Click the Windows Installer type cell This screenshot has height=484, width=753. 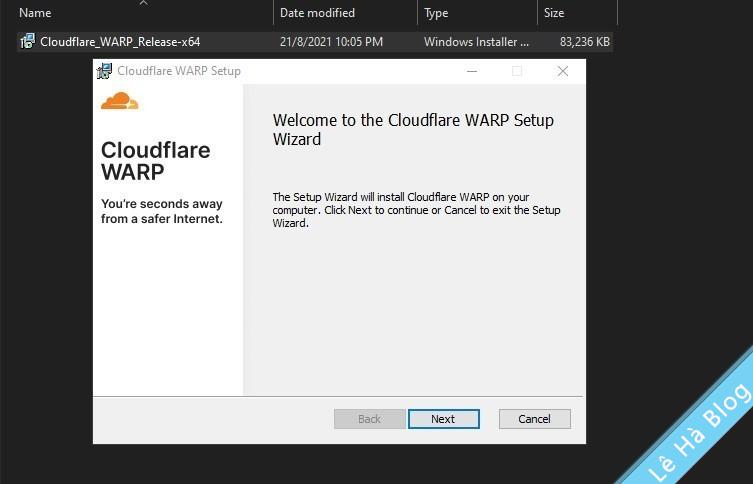[476, 42]
